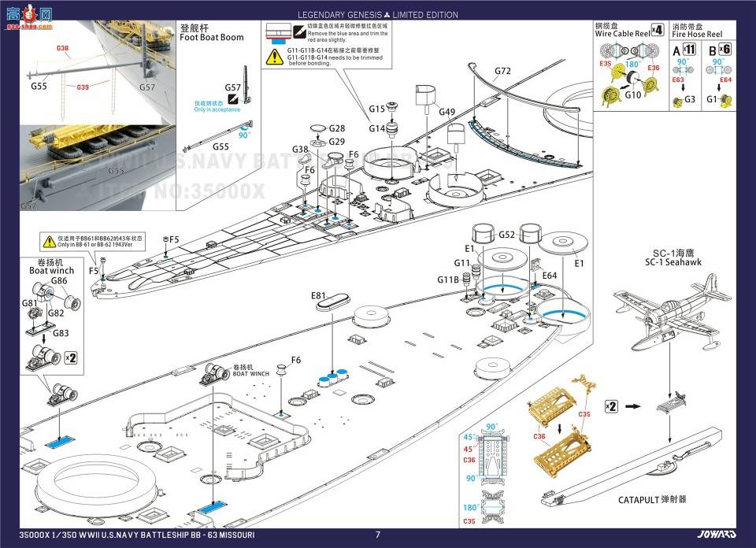The width and height of the screenshot is (756, 548).
Task: Click the yellow G3 fire hose reel
Action: click(676, 100)
